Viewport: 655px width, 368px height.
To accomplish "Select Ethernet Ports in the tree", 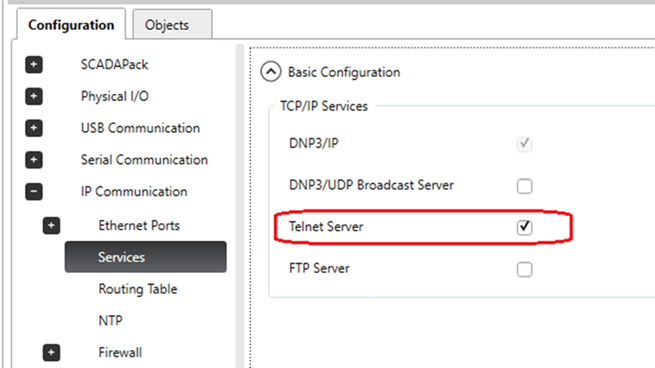I will (139, 226).
